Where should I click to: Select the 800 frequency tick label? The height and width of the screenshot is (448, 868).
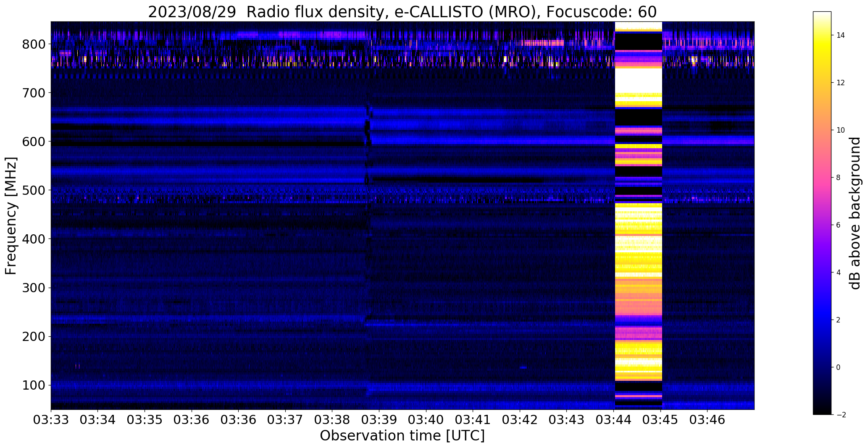tap(33, 44)
